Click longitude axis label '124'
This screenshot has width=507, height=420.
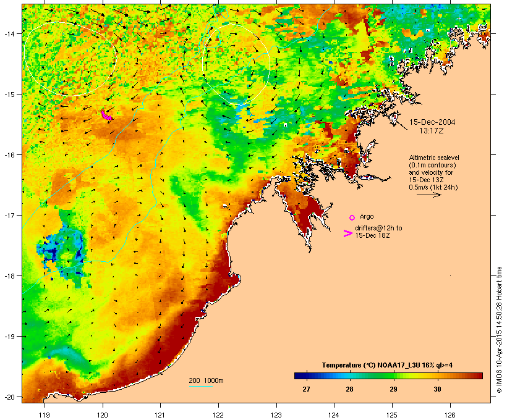point(334,415)
